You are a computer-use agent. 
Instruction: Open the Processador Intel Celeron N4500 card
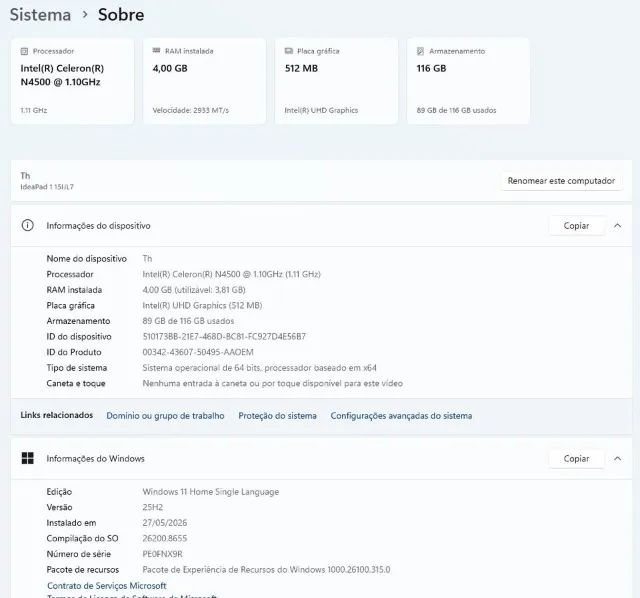[x=72, y=81]
